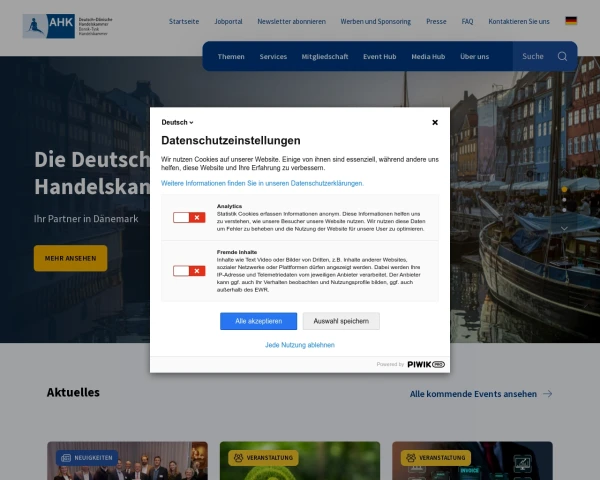This screenshot has width=600, height=480.
Task: Open the Themen menu item
Action: 231,56
